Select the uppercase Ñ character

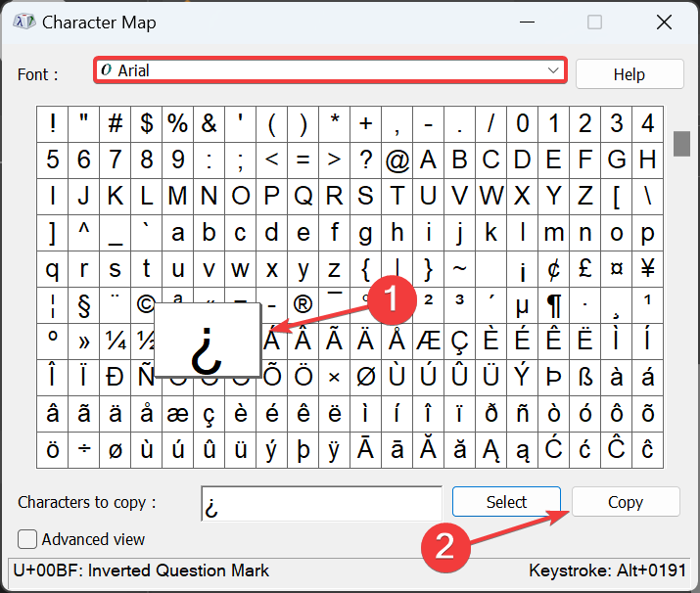[146, 378]
